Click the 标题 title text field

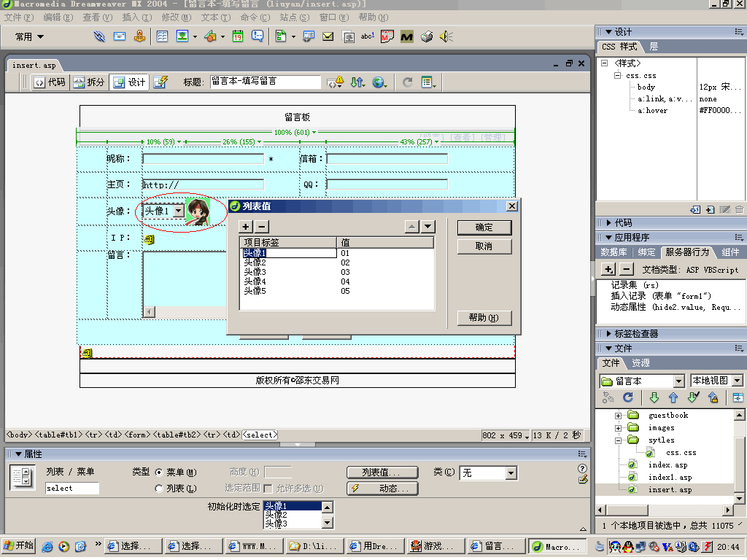[x=265, y=82]
